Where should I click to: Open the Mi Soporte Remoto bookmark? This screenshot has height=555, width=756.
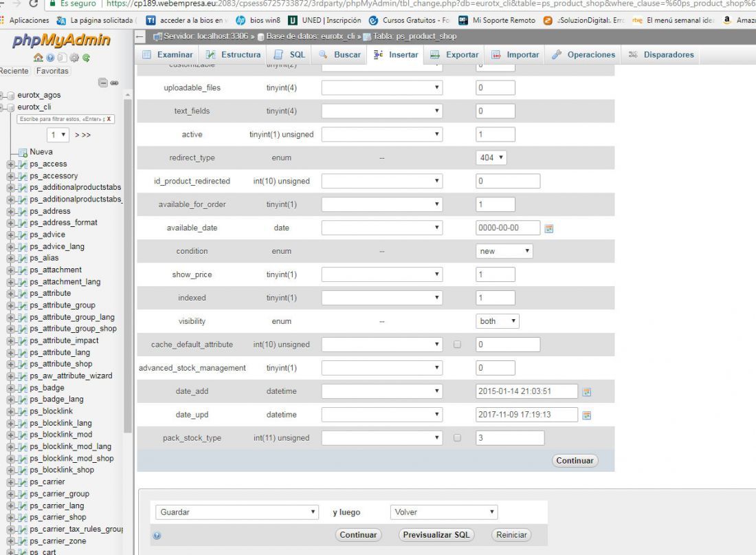[x=497, y=20]
